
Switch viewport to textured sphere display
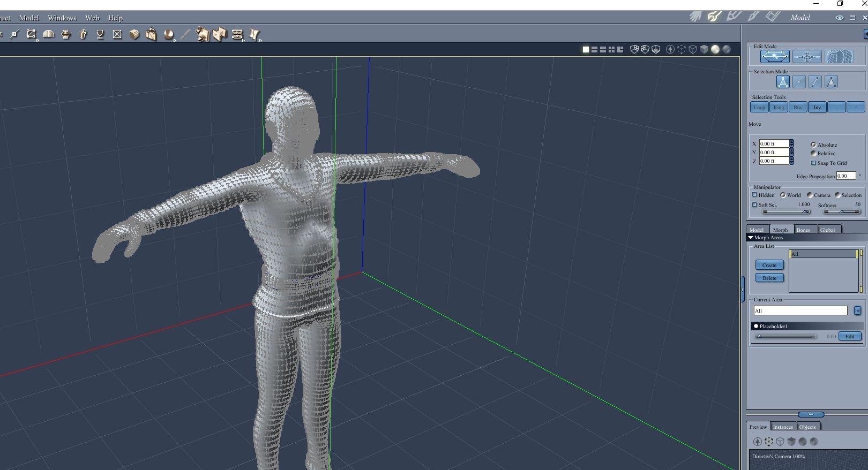pyautogui.click(x=727, y=49)
